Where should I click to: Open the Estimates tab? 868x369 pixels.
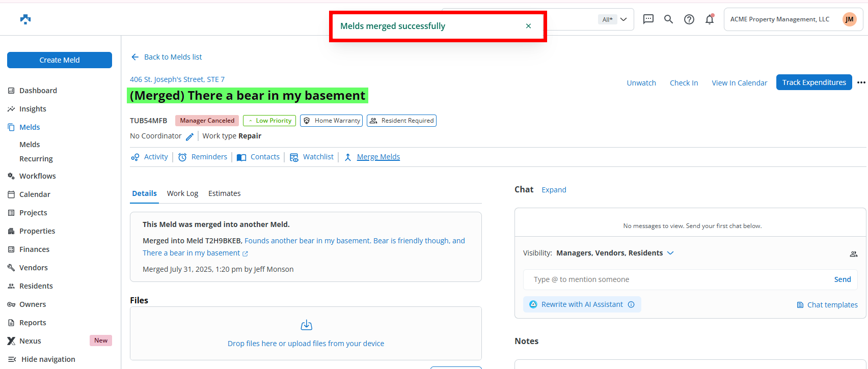coord(224,193)
